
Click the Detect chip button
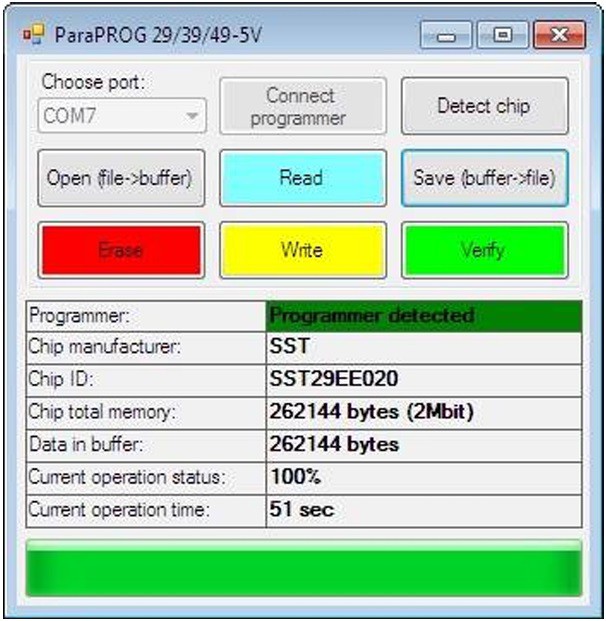point(484,106)
